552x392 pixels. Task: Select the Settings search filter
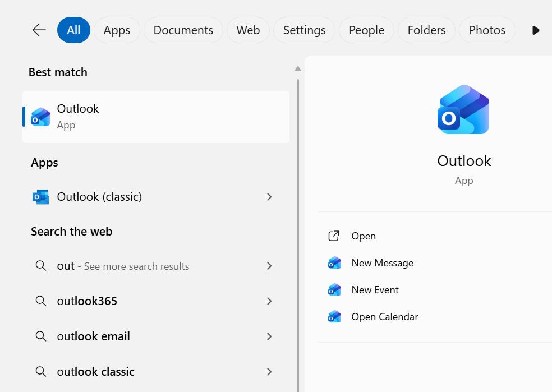click(x=304, y=30)
